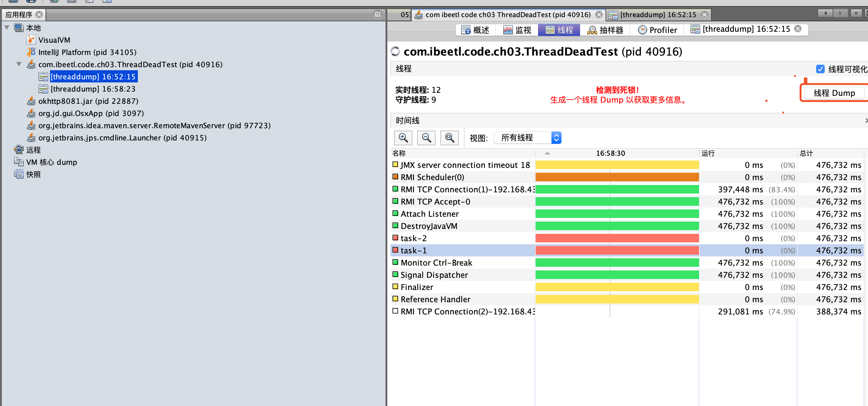Click the zoom in timeline icon

pos(403,138)
